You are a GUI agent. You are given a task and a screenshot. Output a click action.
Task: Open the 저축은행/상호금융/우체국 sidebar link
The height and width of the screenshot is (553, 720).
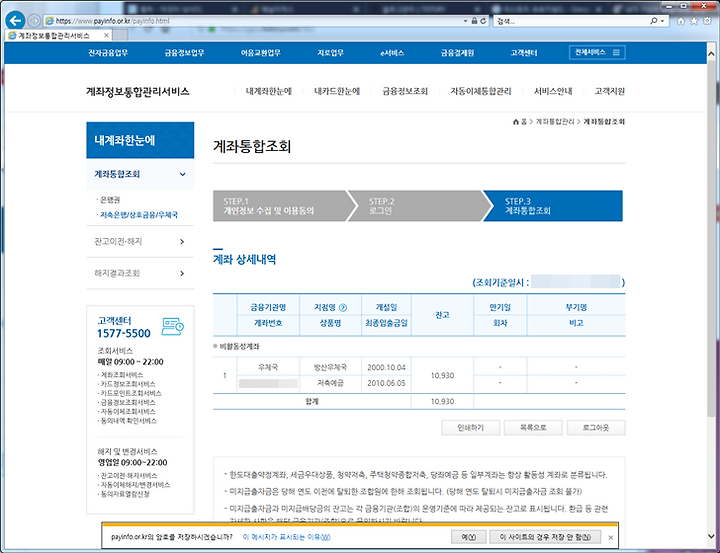[x=139, y=214]
